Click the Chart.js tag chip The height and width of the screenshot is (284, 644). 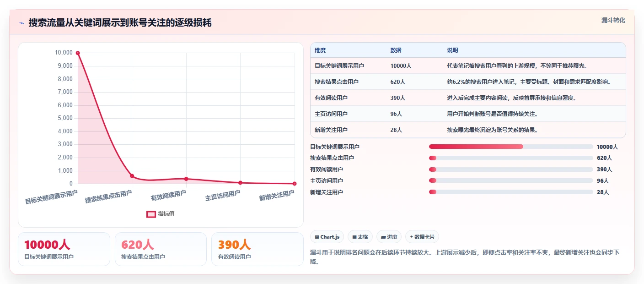(x=327, y=237)
